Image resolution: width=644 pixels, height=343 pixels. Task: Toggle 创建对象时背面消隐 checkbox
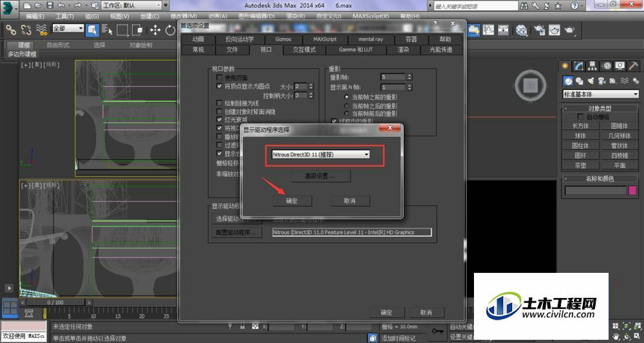220,111
